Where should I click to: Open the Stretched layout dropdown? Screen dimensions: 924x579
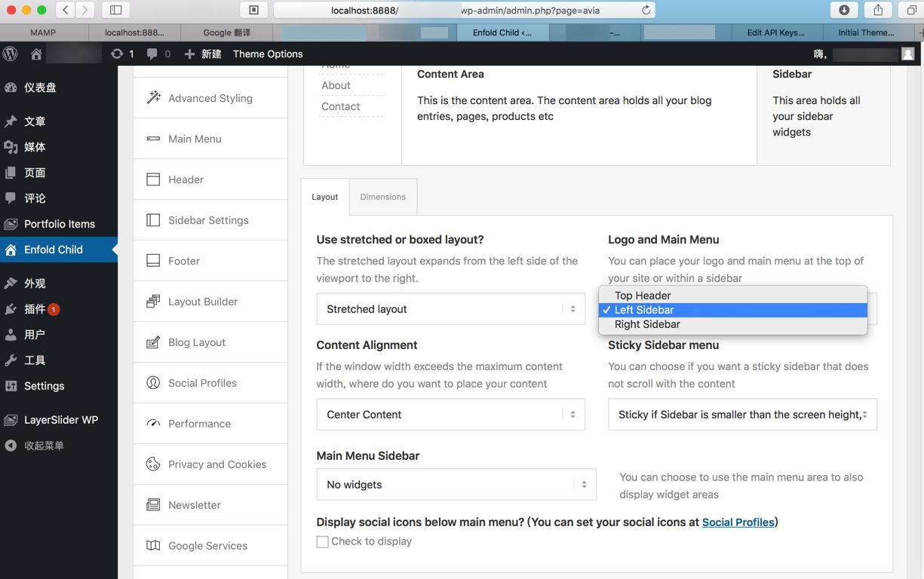pyautogui.click(x=450, y=309)
